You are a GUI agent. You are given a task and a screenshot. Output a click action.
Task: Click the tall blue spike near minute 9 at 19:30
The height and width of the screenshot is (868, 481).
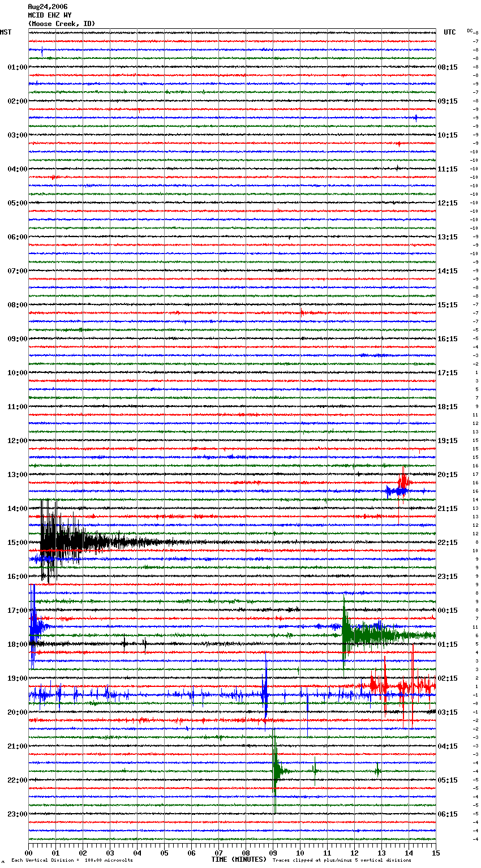265,693
